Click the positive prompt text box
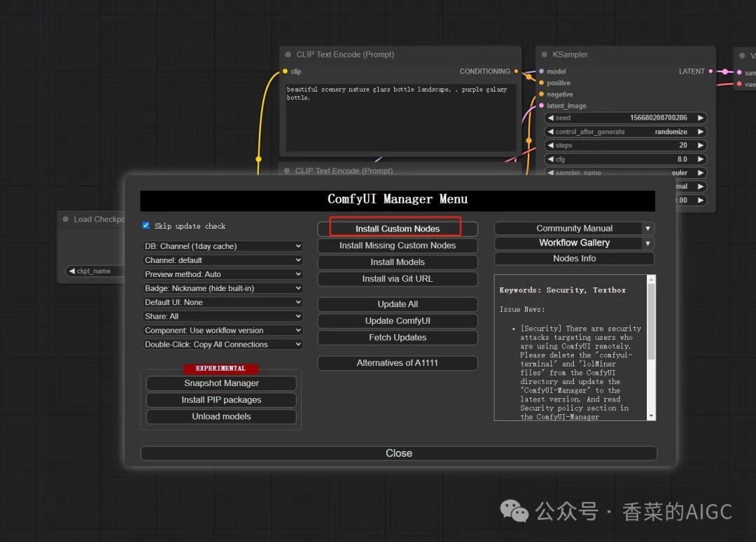Viewport: 756px width, 542px height. tap(400, 118)
